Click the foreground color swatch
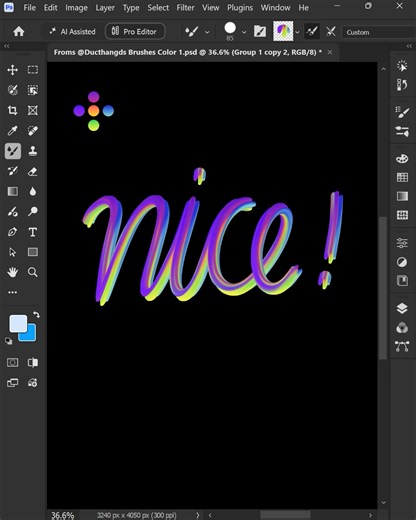 18,323
